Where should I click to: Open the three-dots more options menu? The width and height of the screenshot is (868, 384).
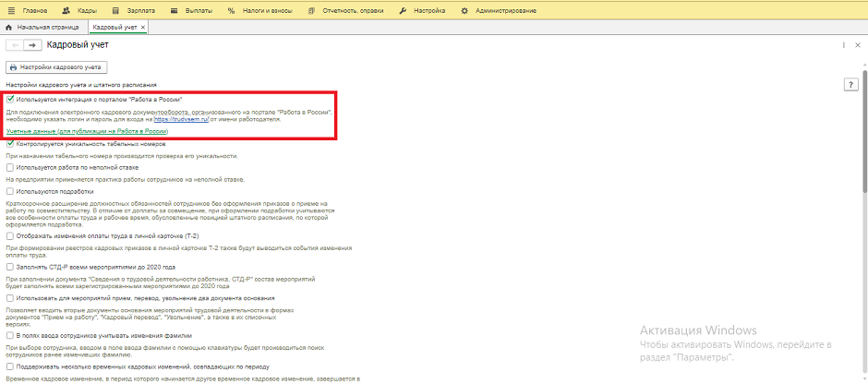(x=843, y=45)
